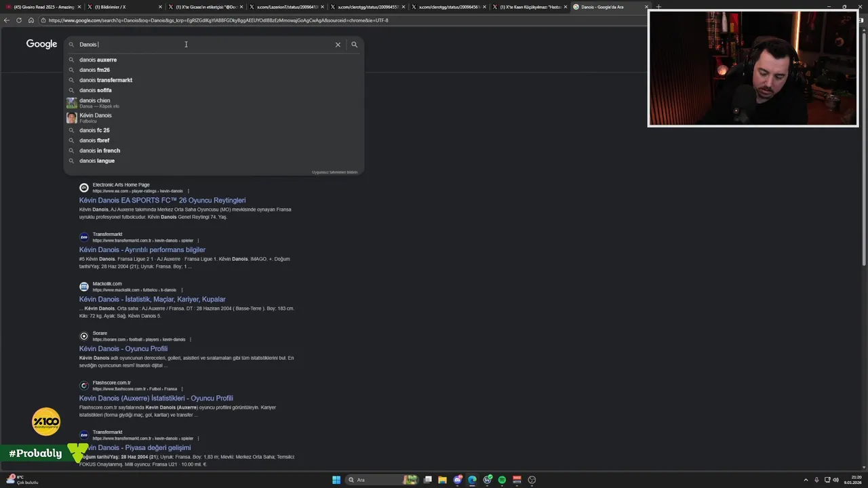Image resolution: width=868 pixels, height=488 pixels.
Task: Click the browser back arrow
Action: pos(7,20)
